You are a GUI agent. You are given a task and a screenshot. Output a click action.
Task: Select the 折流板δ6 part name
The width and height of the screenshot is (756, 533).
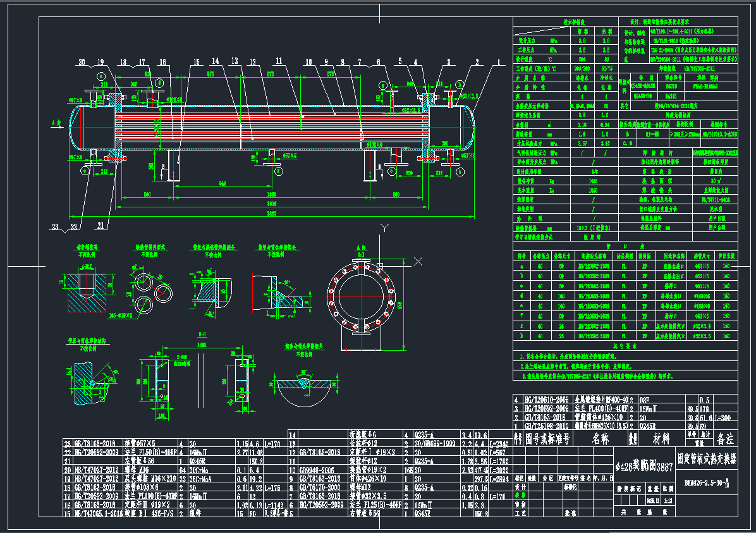363,434
